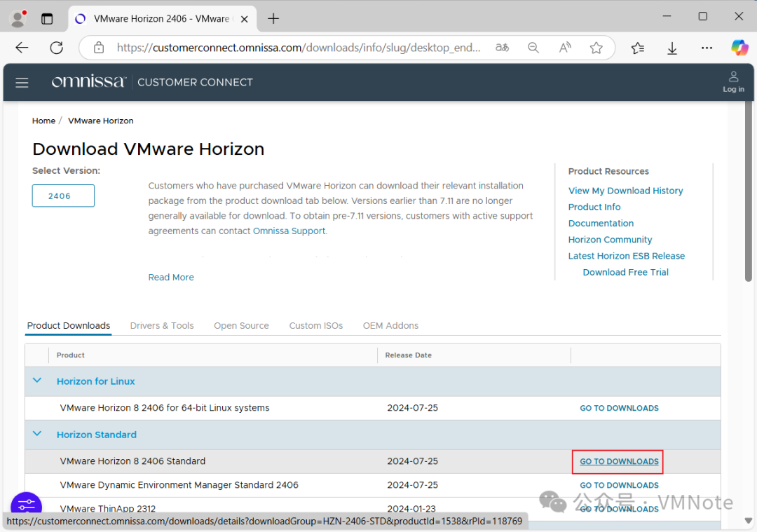Open the Documentation link

[601, 224]
